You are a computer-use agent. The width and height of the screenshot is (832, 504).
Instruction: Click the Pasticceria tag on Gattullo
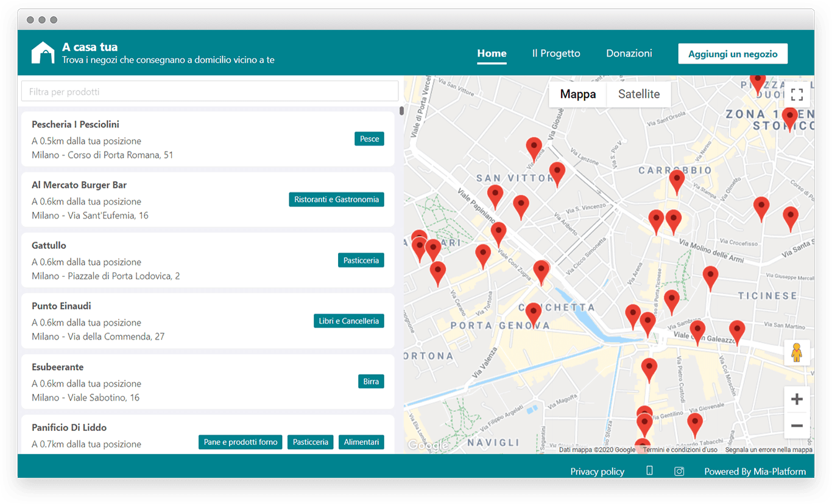click(x=361, y=261)
